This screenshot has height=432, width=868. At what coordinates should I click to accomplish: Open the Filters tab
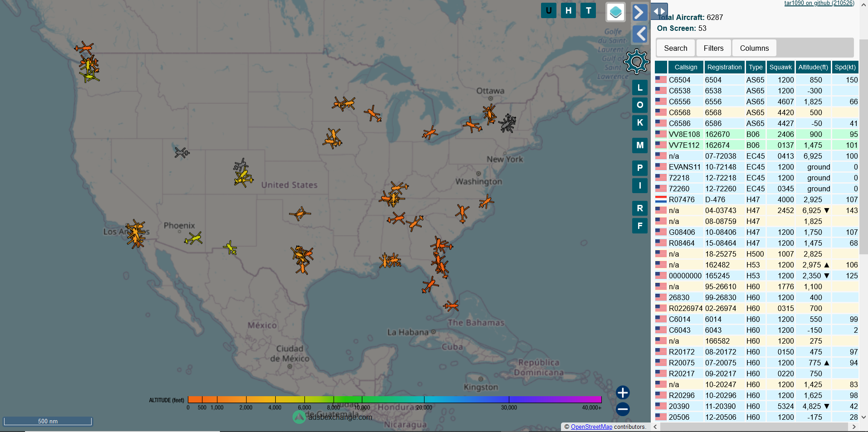(713, 48)
